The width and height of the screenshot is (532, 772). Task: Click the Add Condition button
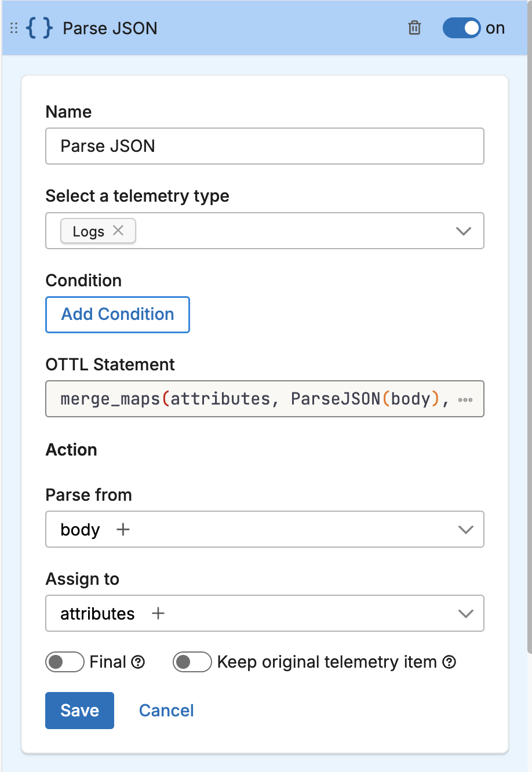click(118, 315)
